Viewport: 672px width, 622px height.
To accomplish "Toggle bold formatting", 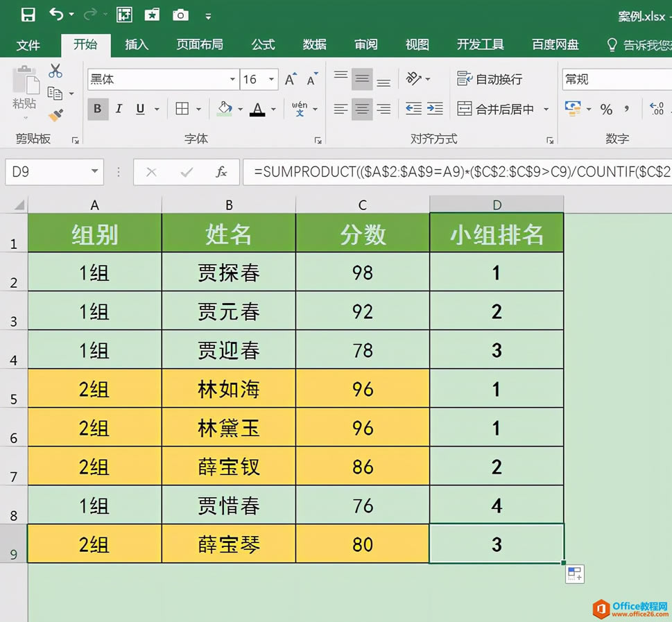I will click(98, 109).
